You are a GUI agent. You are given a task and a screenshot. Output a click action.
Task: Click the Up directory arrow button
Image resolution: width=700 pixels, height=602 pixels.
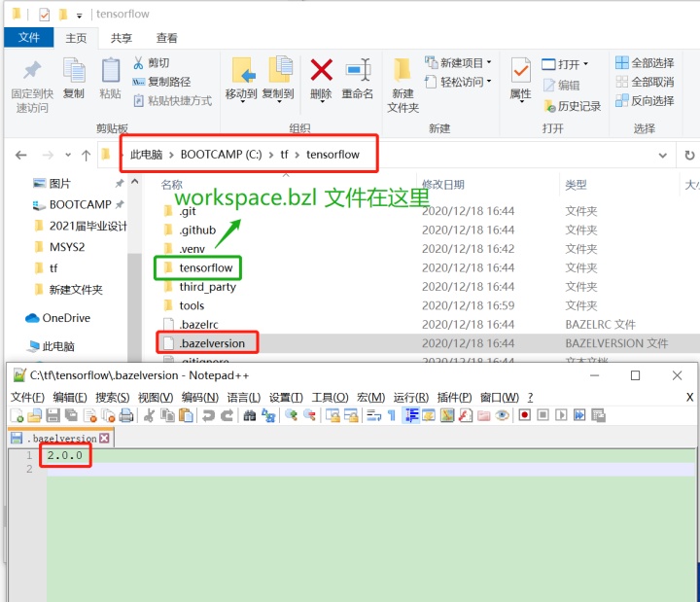coord(87,155)
